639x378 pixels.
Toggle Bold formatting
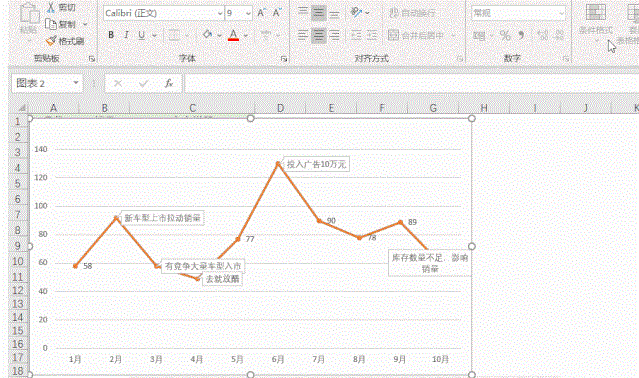pos(111,35)
